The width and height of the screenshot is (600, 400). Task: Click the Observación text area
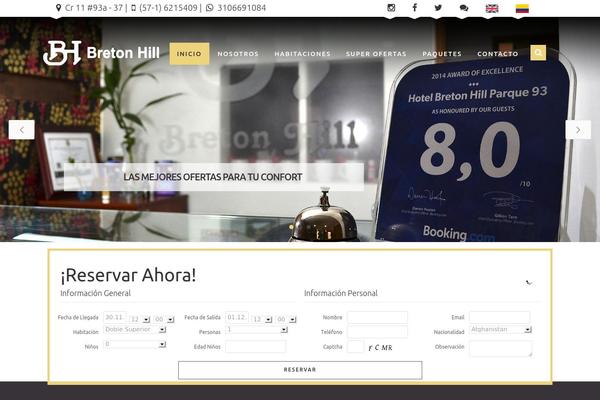pos(501,349)
